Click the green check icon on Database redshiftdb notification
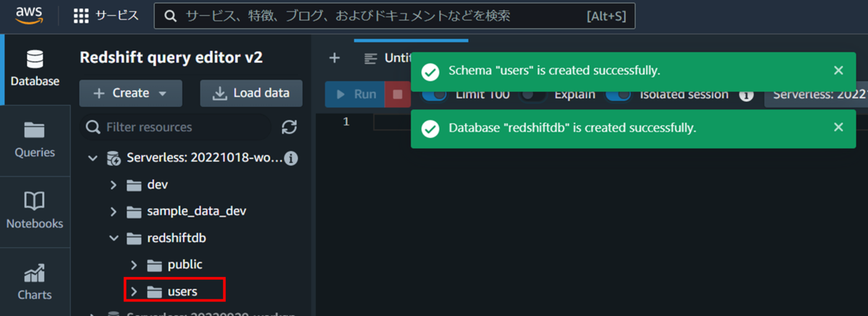The image size is (868, 316). point(430,128)
